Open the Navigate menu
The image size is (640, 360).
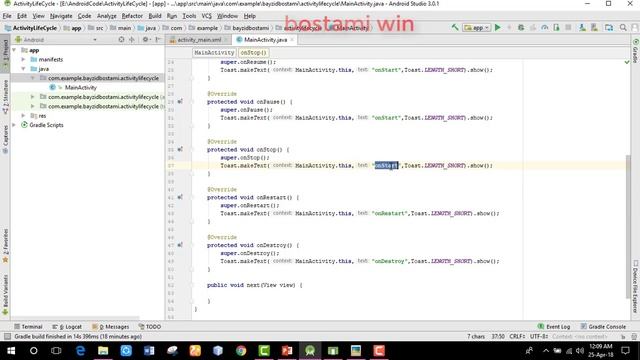pyautogui.click(x=61, y=16)
